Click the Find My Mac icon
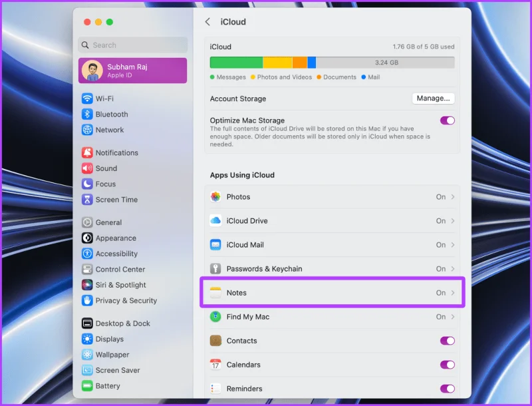Image resolution: width=532 pixels, height=406 pixels. tap(215, 317)
